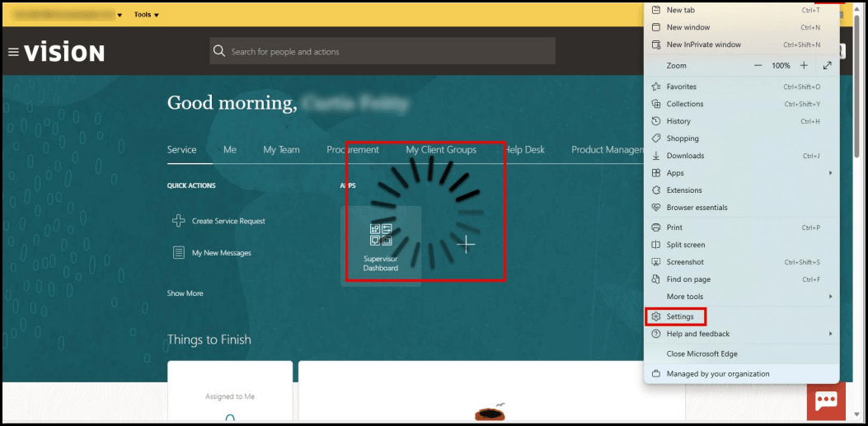Click the Screenshot icon
The image size is (868, 426).
[x=656, y=262]
